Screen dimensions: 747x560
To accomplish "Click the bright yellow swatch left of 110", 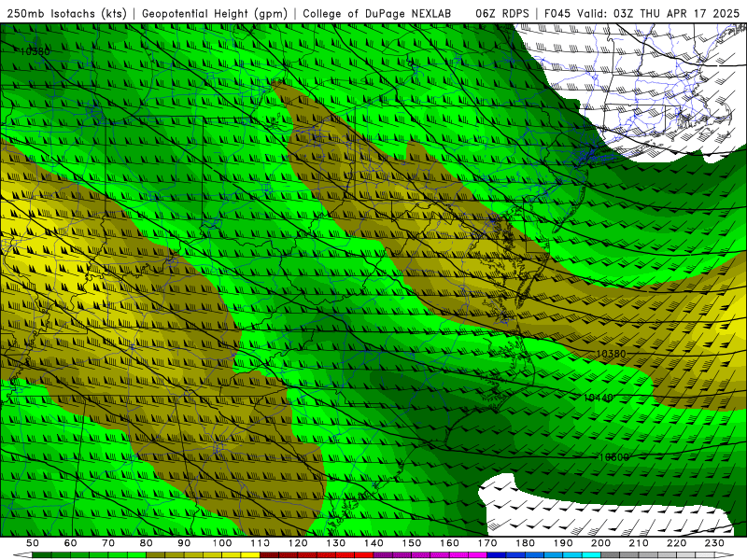I will pyautogui.click(x=250, y=555).
